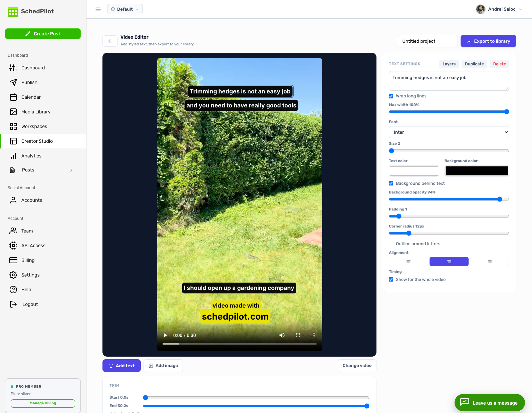
Task: Click the Add image button
Action: 163,366
